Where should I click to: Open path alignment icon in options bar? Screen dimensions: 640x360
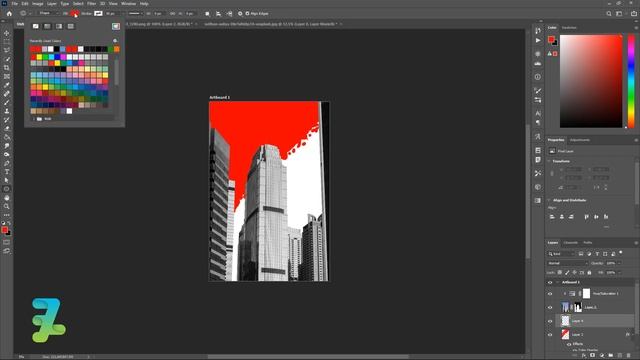(218, 13)
